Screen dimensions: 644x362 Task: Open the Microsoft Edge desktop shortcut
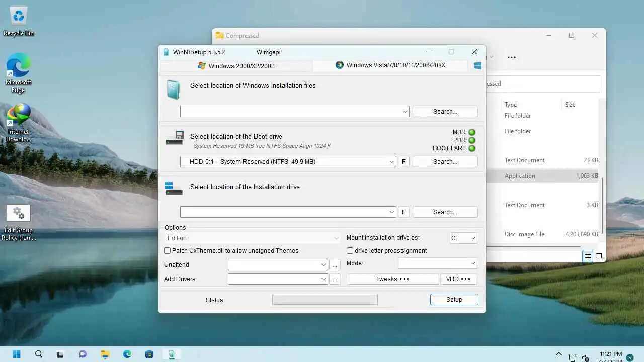coord(19,73)
